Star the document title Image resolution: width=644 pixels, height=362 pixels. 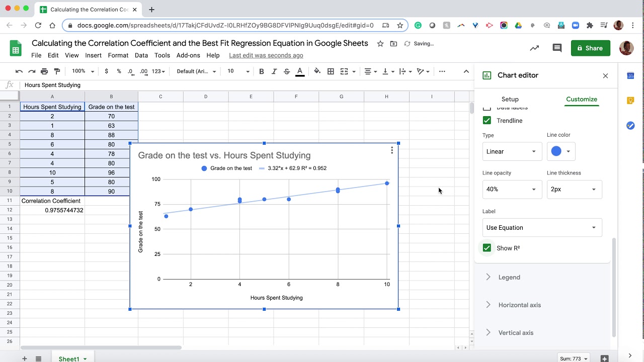[380, 44]
